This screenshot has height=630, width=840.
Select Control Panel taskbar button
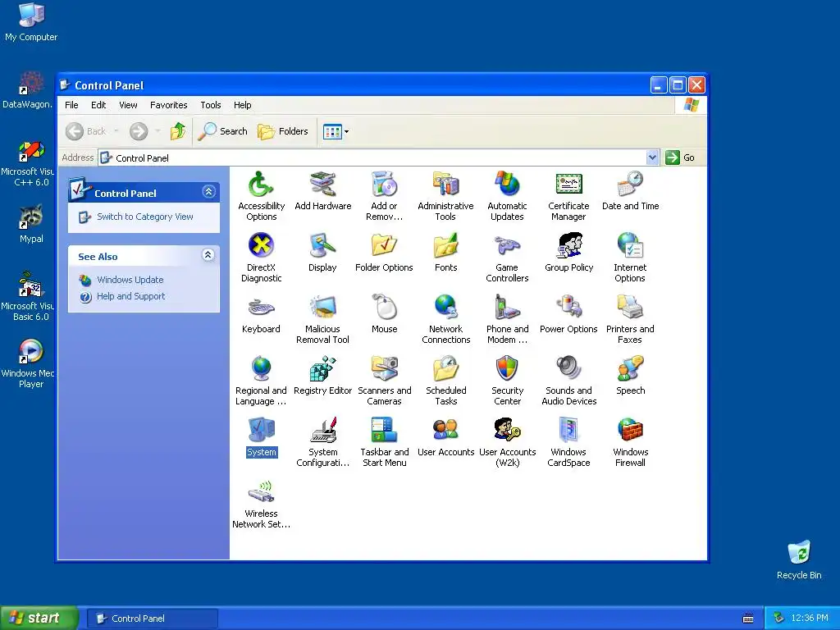[x=152, y=619]
